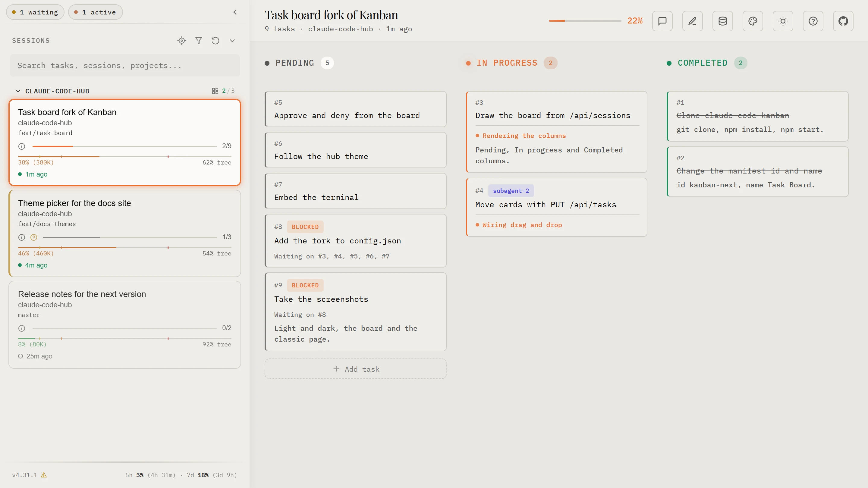Click the BLOCKED badge on task #9

[x=305, y=285]
